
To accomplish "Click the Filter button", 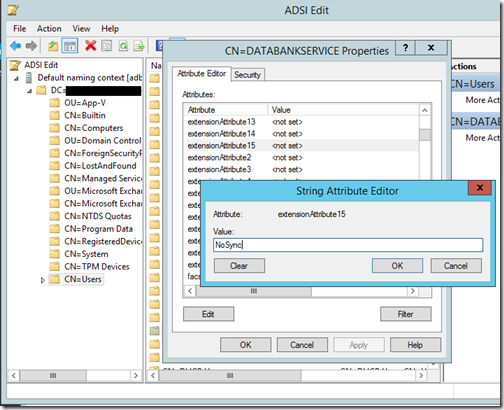I will pyautogui.click(x=406, y=314).
